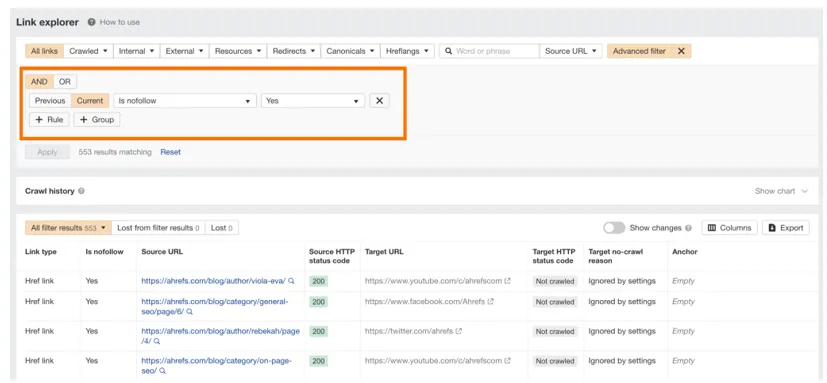Open the Source URL search scope dropdown
827x383 pixels.
571,51
